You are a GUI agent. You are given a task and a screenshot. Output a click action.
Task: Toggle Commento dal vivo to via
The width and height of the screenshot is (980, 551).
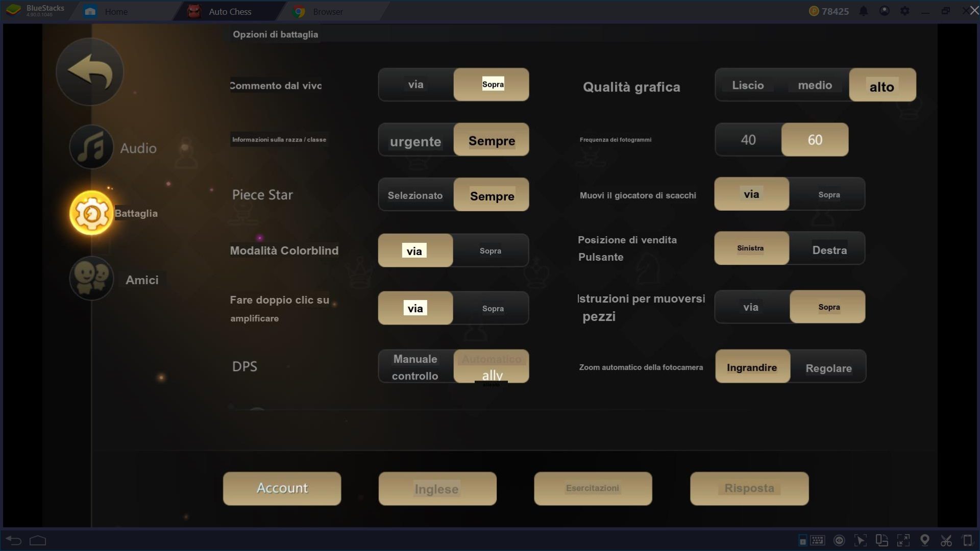pyautogui.click(x=415, y=84)
